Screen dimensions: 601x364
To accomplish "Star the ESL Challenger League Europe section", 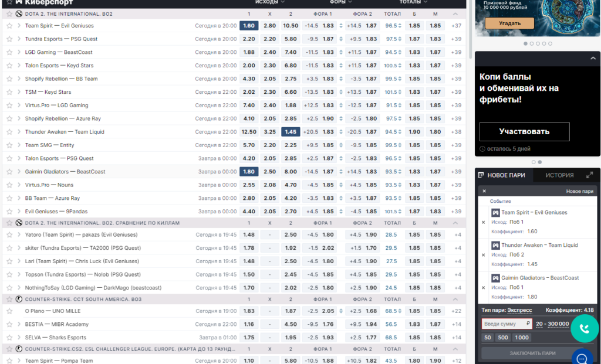I will [x=9, y=349].
